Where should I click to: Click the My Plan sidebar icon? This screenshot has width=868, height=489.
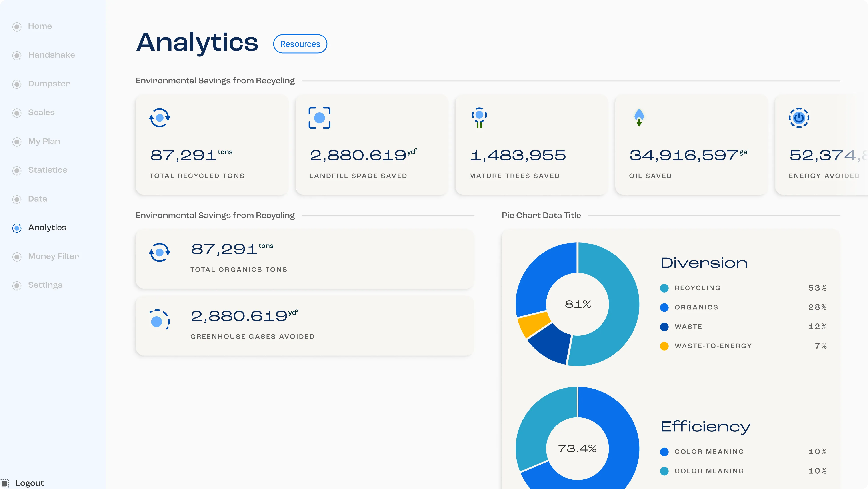pyautogui.click(x=16, y=142)
